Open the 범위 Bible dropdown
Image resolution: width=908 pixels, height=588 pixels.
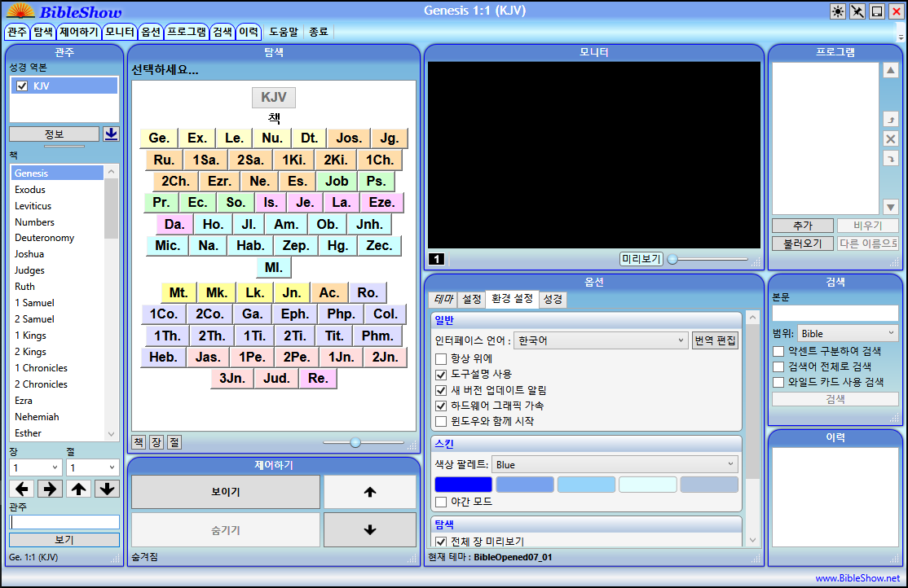click(x=847, y=333)
